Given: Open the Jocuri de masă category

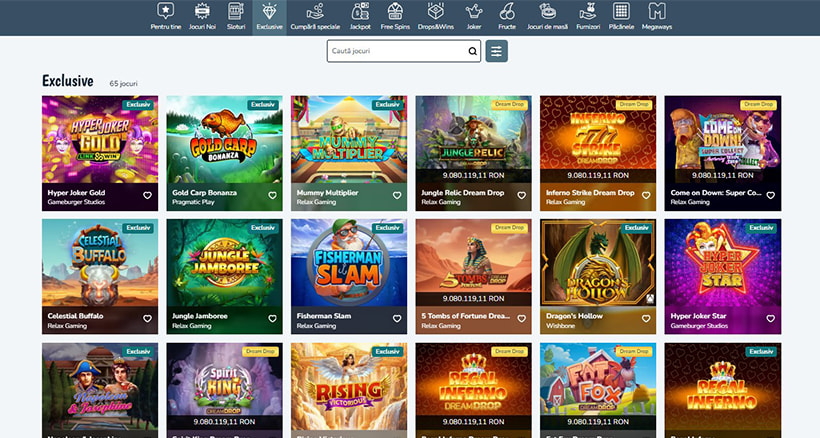Looking at the screenshot, I should tap(547, 17).
